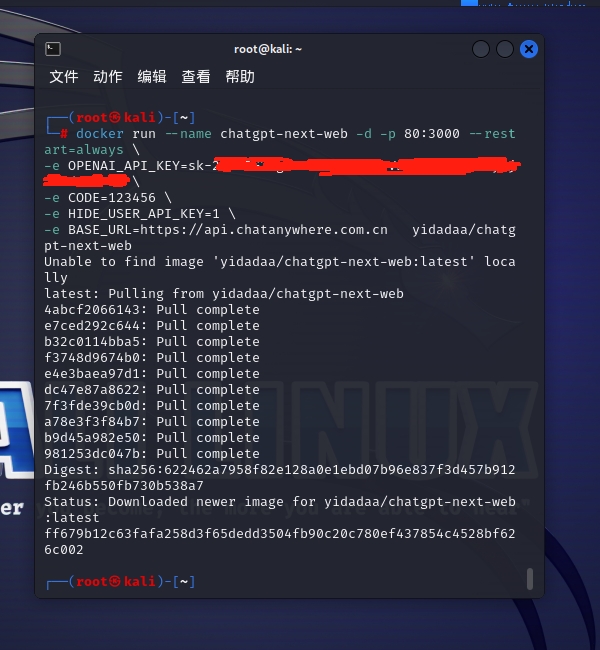Screen dimensions: 600x650
Task: Click the terminal icon in the title bar
Action: pyautogui.click(x=53, y=49)
